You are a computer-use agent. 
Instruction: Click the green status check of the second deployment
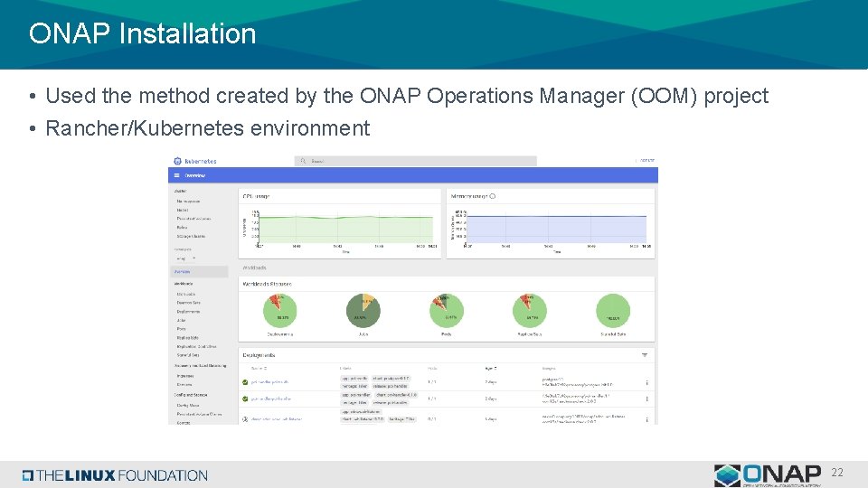(245, 399)
